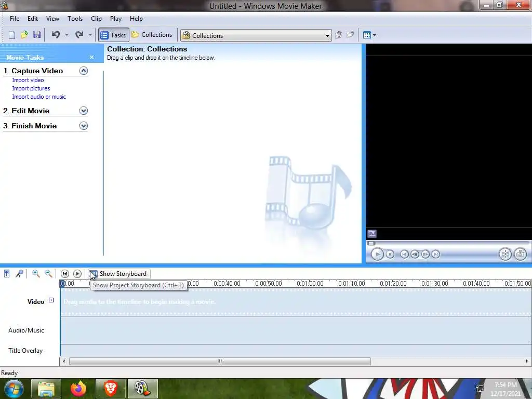Screen dimensions: 532x399
Task: Open the Clip menu
Action: [x=96, y=19]
